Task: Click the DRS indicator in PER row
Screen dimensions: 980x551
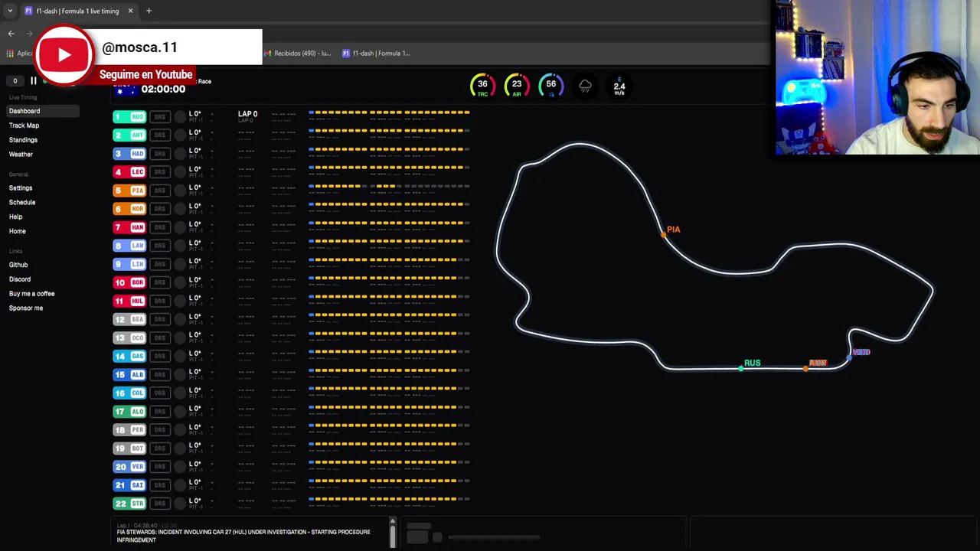Action: (x=159, y=430)
